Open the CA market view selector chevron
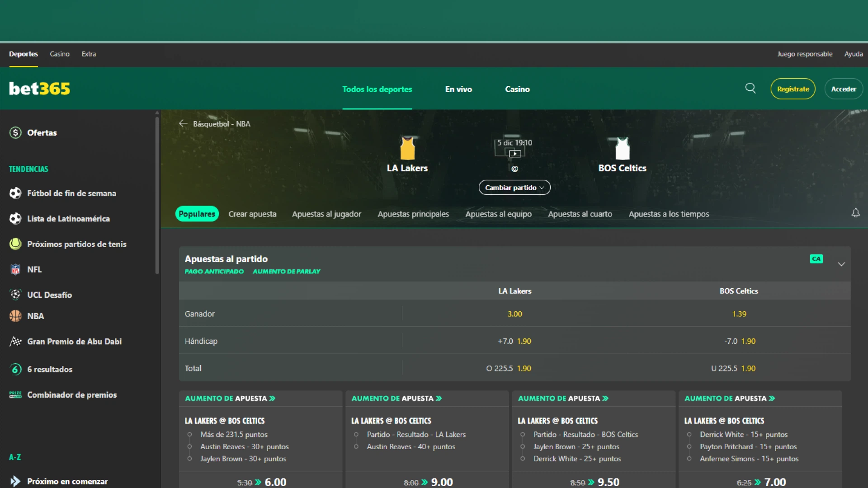 point(816,258)
